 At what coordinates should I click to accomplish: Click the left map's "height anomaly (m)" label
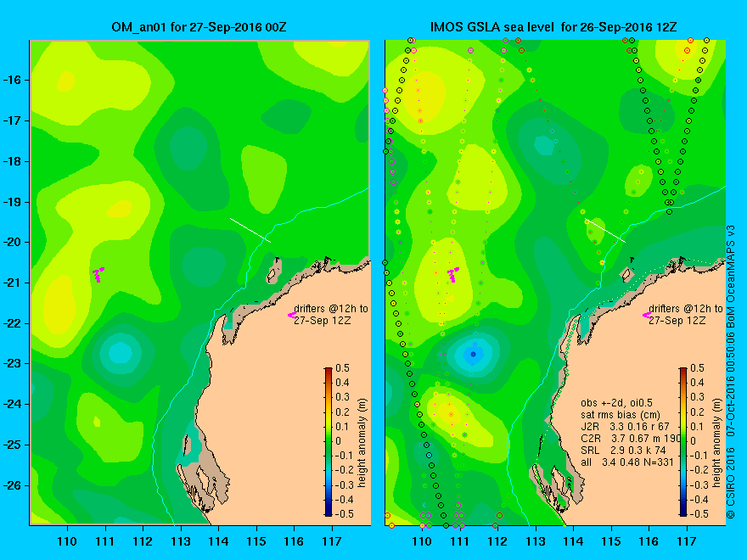pos(362,442)
